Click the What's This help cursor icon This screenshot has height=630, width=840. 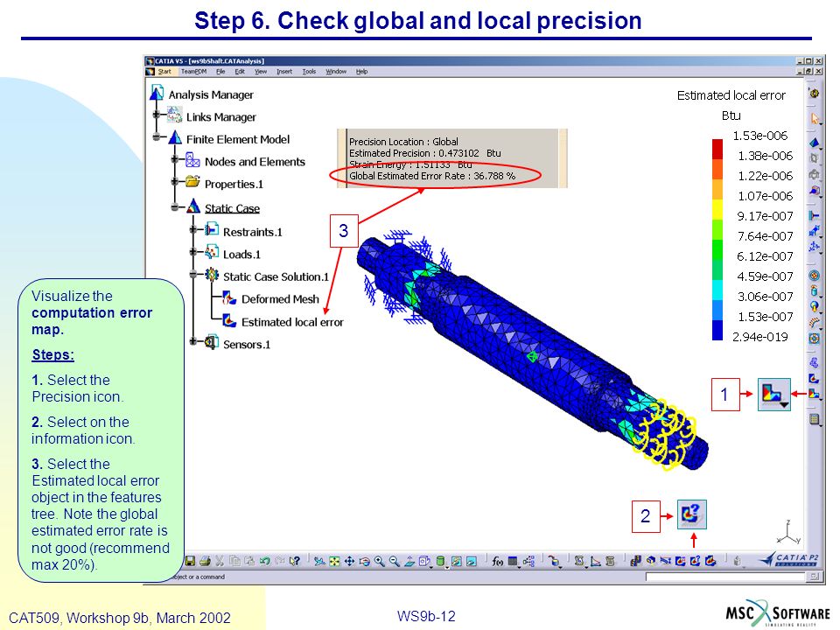(294, 561)
